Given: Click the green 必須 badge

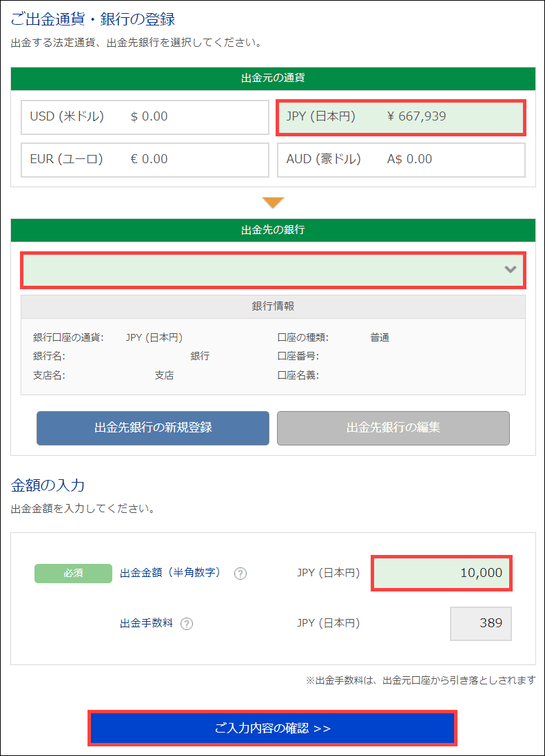Looking at the screenshot, I should tap(73, 574).
